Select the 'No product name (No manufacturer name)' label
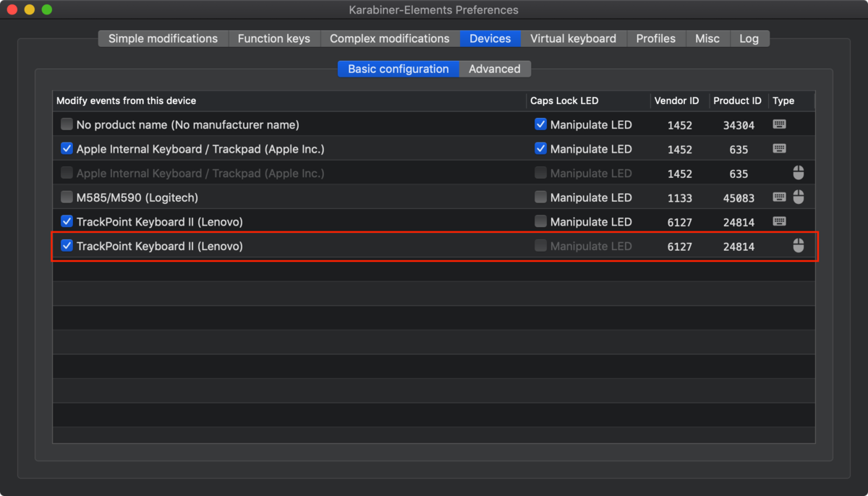This screenshot has width=868, height=496. point(187,124)
